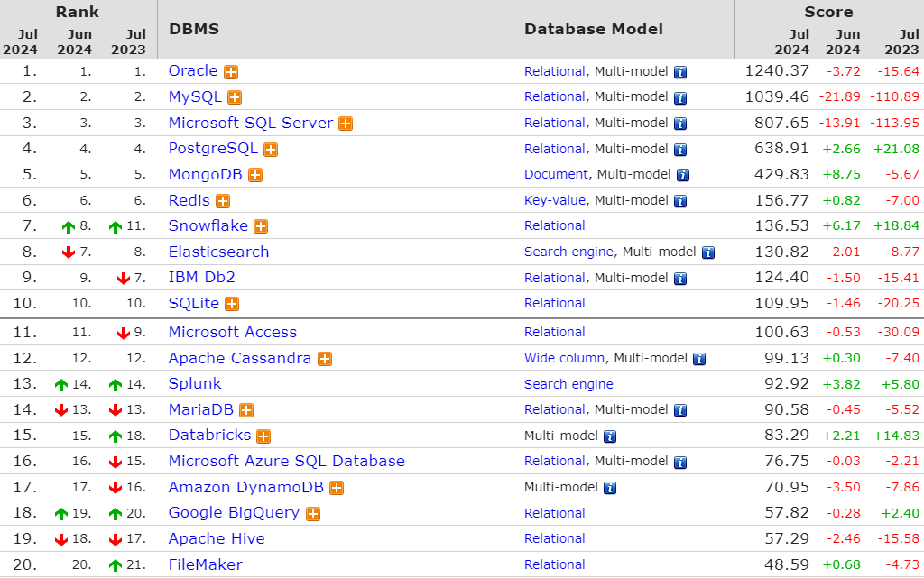Click the plus icon beside Apache Cassandra
Screen dimensions: 924x578
click(x=325, y=359)
